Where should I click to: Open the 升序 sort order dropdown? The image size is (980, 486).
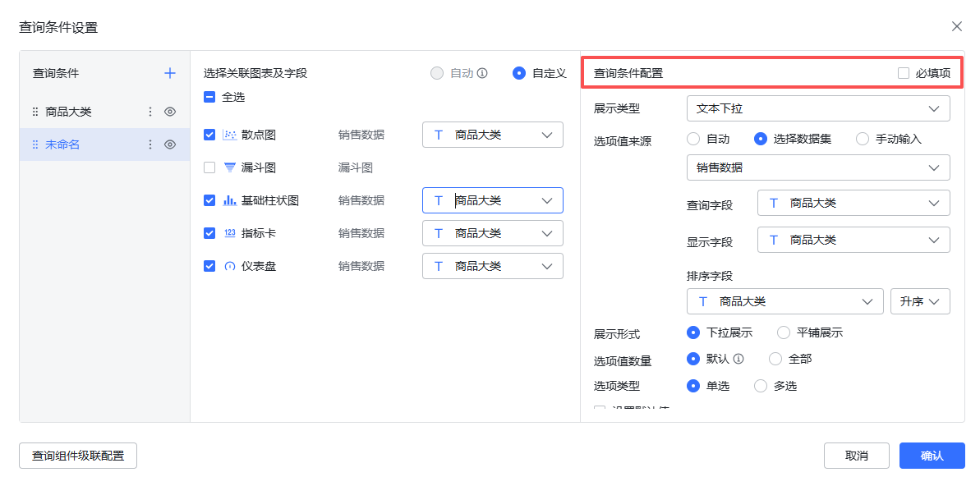(920, 301)
